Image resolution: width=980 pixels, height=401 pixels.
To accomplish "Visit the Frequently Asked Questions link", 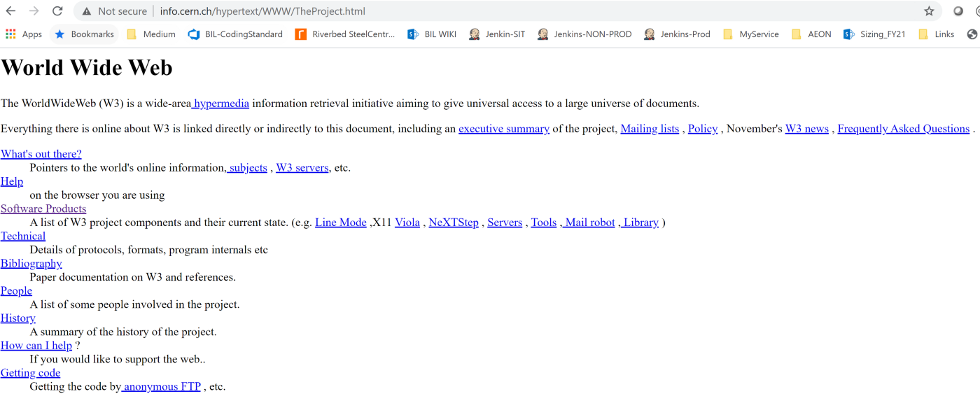I will click(903, 129).
